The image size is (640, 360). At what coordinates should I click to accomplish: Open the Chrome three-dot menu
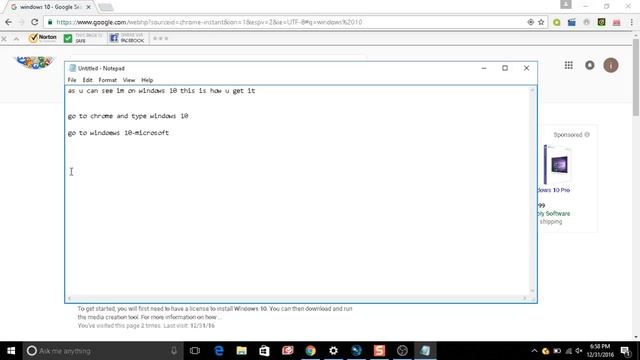coord(631,22)
